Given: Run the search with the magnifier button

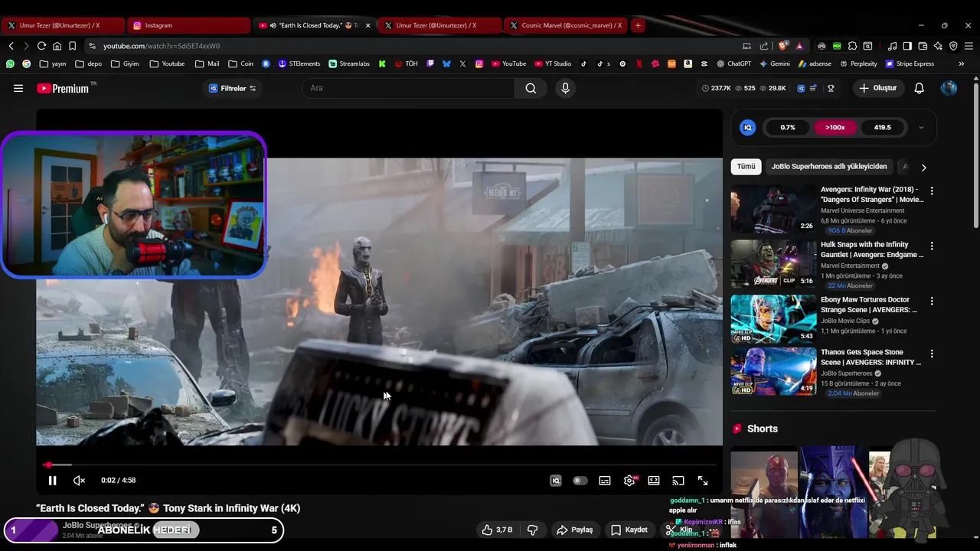Looking at the screenshot, I should [531, 88].
